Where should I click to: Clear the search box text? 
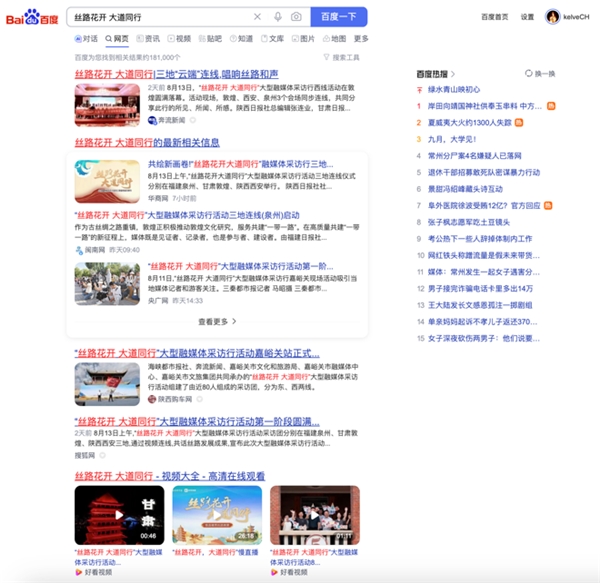tap(257, 17)
